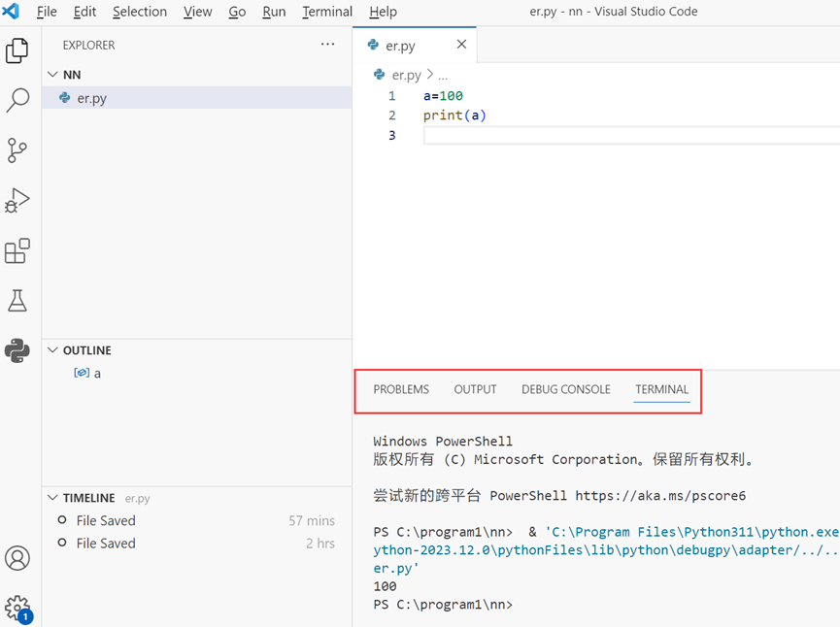The width and height of the screenshot is (840, 627).
Task: Click terminal output 100
Action: click(385, 586)
